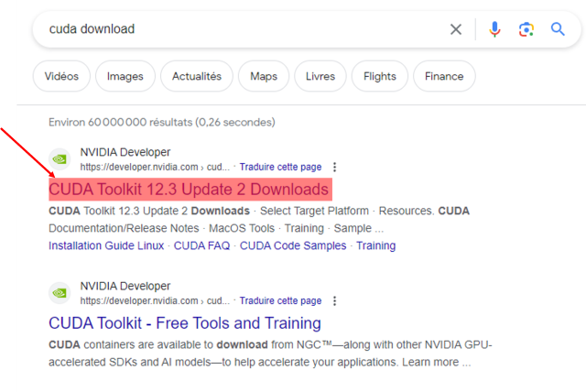This screenshot has width=586, height=392.
Task: Click the NVIDIA logo of the second result
Action: (x=60, y=293)
